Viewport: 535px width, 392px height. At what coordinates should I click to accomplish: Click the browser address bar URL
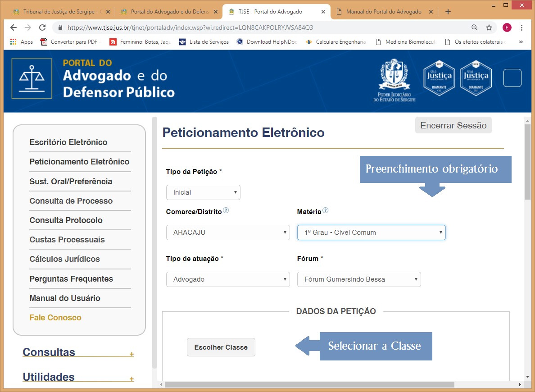coord(190,27)
